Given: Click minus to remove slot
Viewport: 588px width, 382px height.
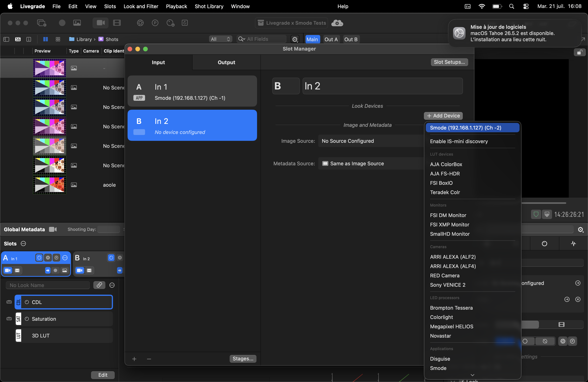Looking at the screenshot, I should tap(149, 359).
